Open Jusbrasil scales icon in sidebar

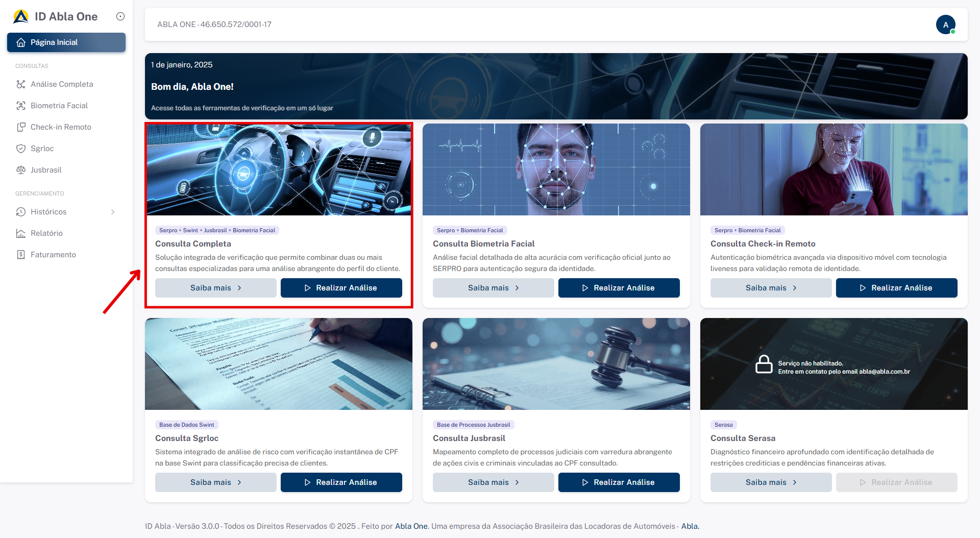click(x=21, y=170)
